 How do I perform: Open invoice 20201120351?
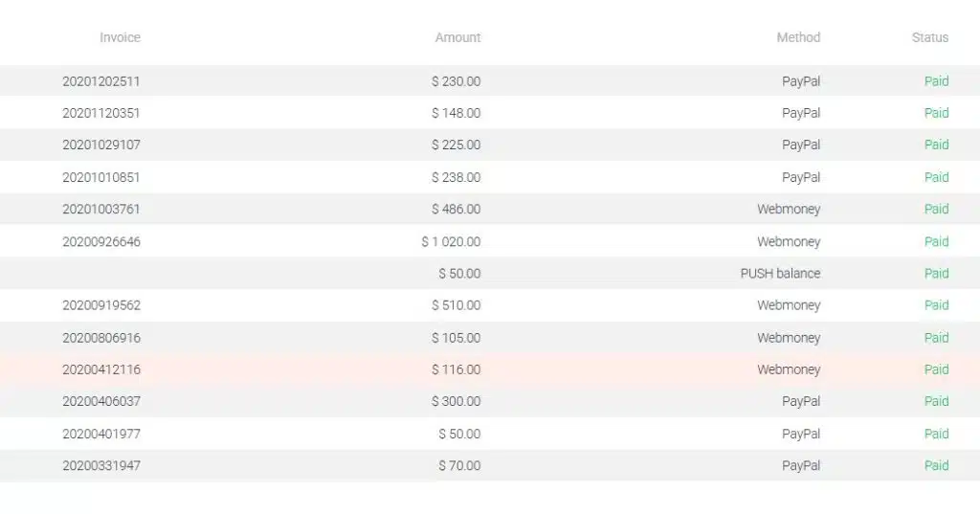pyautogui.click(x=101, y=113)
